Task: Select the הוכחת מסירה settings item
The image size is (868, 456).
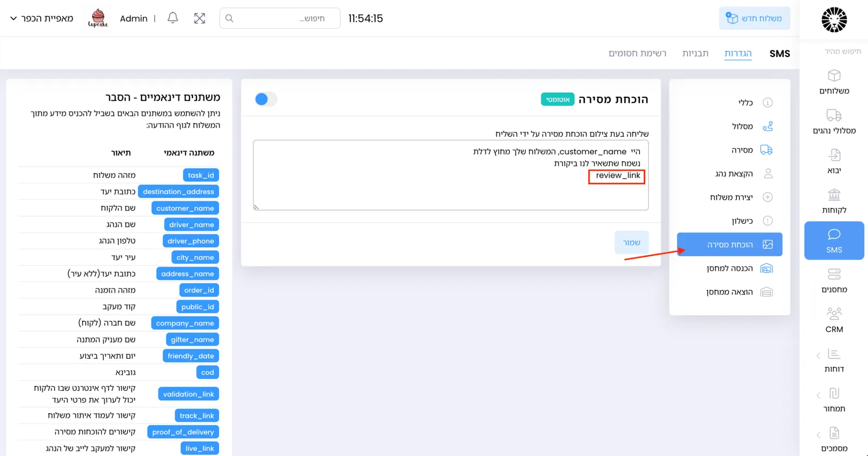Action: (730, 244)
